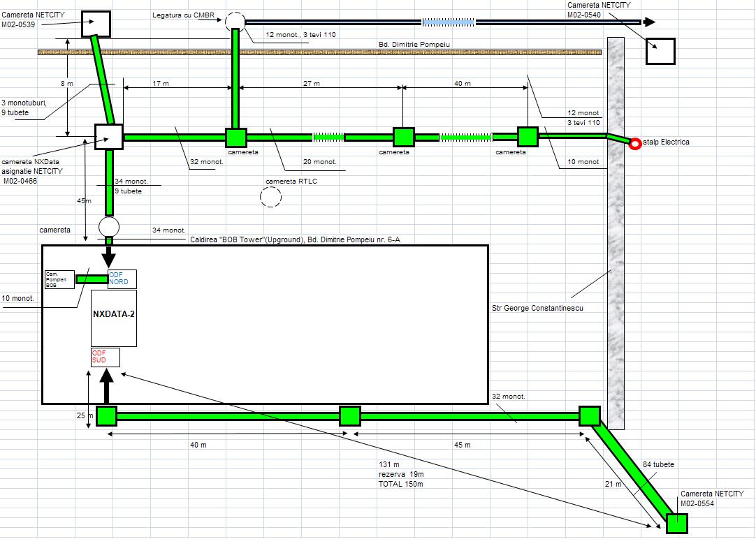This screenshot has width=756, height=539.
Task: Select the 'TOTAL 150m' text label
Action: (401, 484)
